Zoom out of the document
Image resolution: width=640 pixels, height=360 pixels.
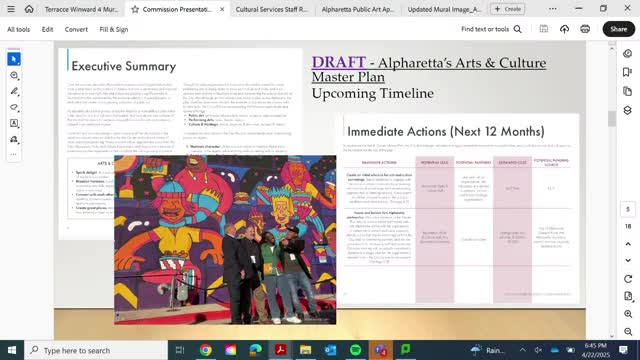coord(628,331)
